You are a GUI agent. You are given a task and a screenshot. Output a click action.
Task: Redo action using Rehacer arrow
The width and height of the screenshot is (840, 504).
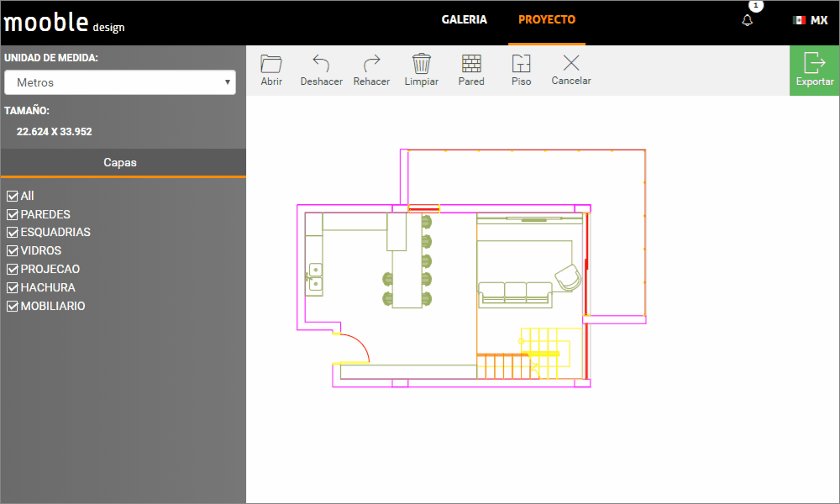tap(371, 71)
